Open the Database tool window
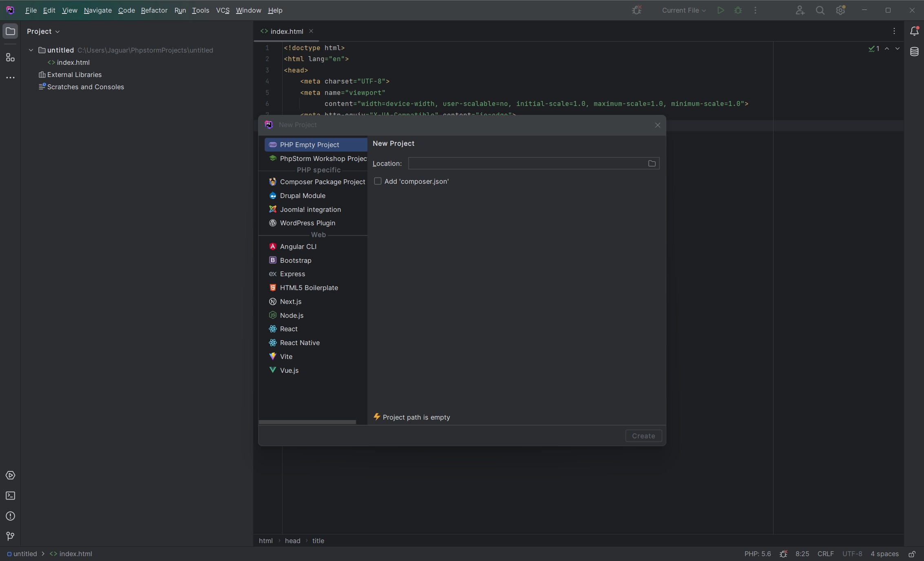The image size is (924, 561). pyautogui.click(x=914, y=52)
